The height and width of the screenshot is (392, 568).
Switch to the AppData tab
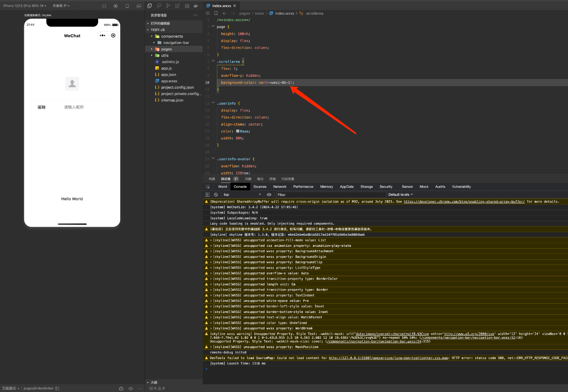click(347, 187)
